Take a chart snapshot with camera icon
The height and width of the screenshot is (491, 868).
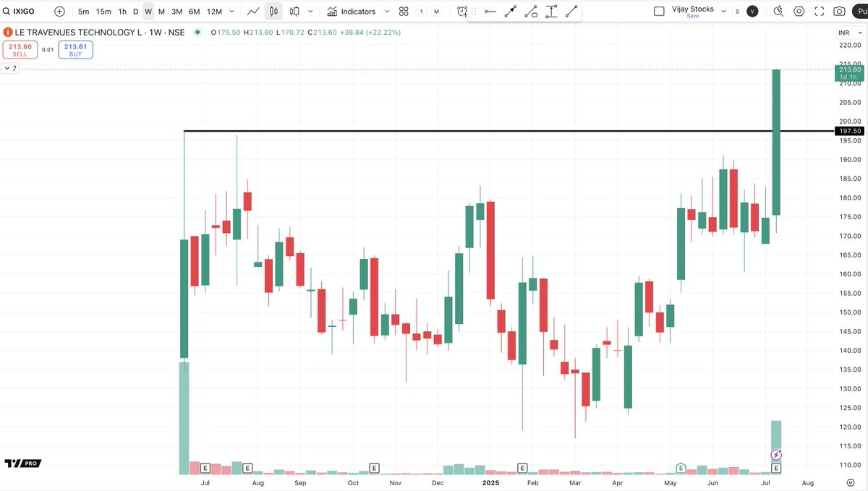pos(839,12)
